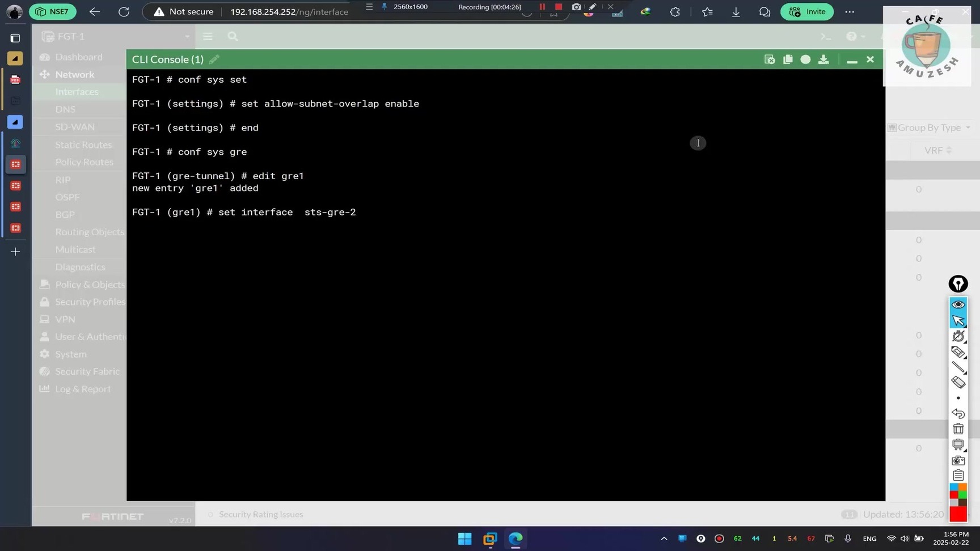Open the FortiGate search icon
The width and height of the screenshot is (980, 551).
point(233,36)
